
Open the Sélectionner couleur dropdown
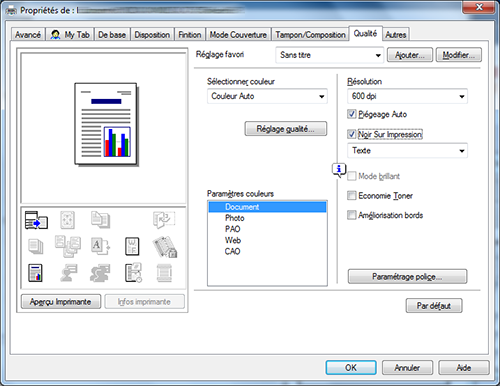point(267,96)
